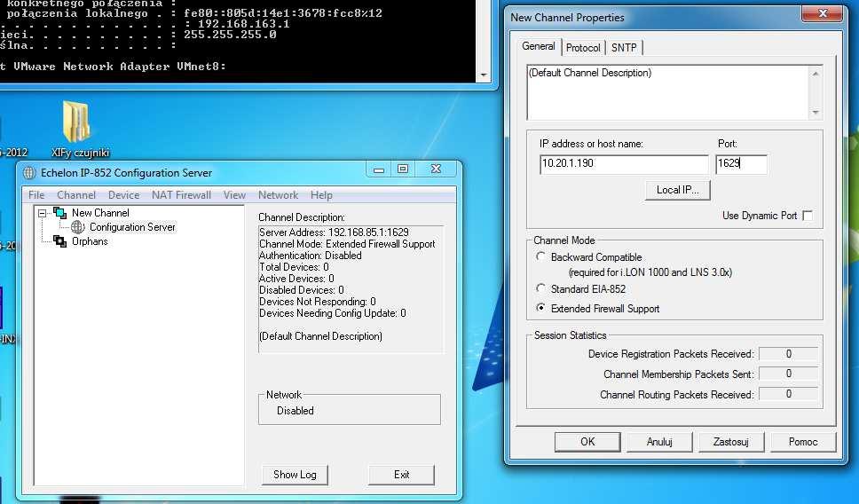Click Channel Routing Packets Received value
Screen dimensions: 859x504
(788, 395)
